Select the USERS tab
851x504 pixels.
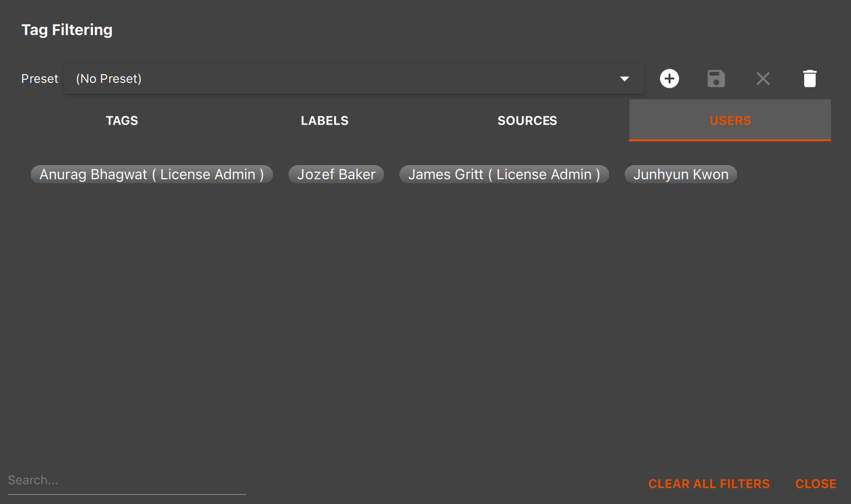point(730,120)
